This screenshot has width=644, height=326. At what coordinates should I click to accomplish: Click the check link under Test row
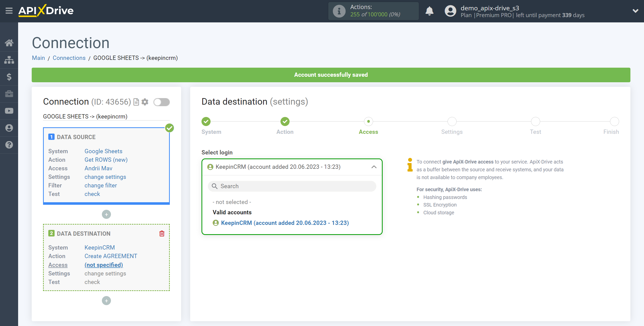coord(92,194)
